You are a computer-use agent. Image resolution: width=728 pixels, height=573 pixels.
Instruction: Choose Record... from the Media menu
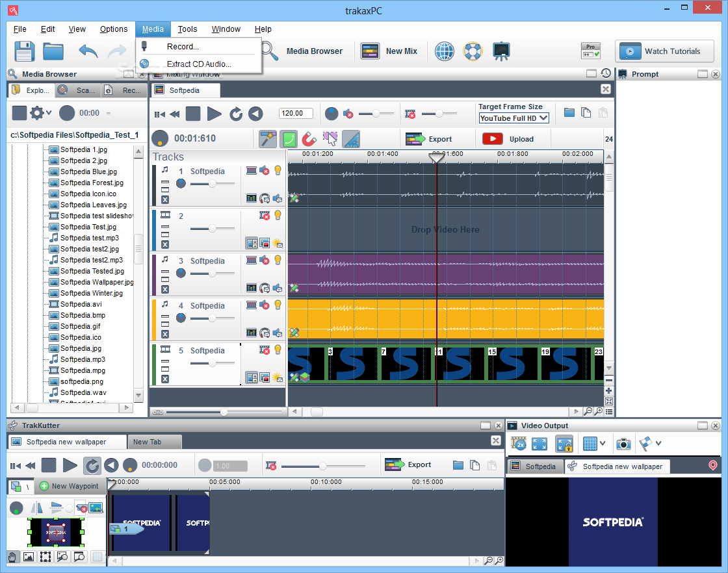pos(183,46)
